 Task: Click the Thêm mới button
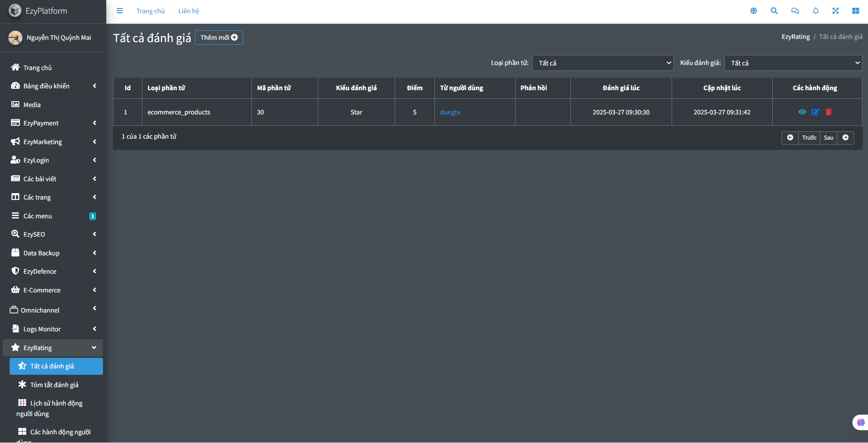coord(219,38)
